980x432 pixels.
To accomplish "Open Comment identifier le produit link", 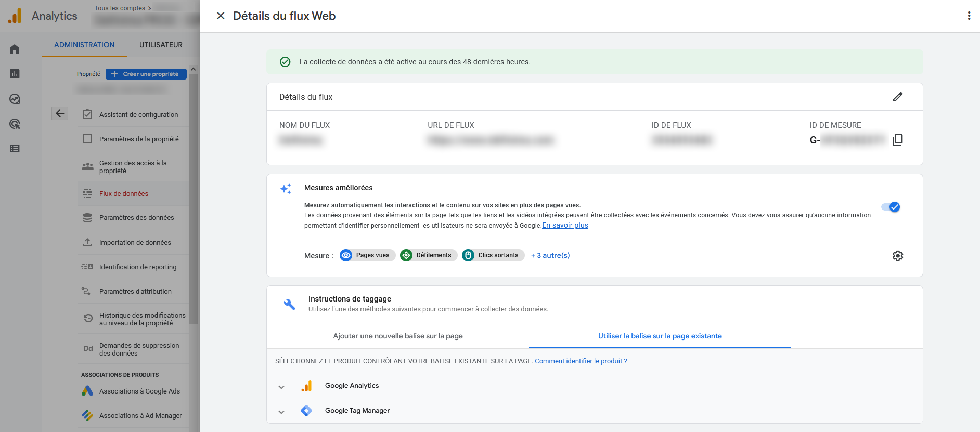I will click(581, 361).
